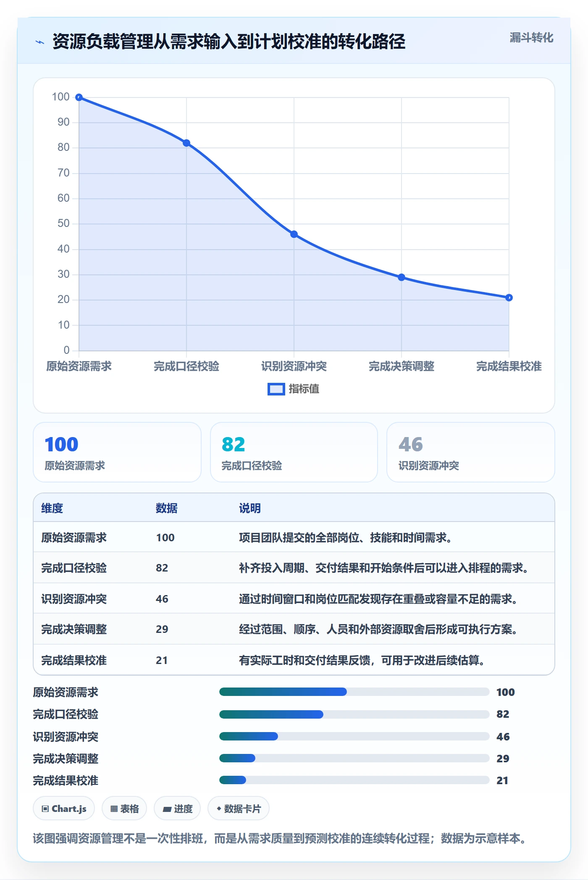The height and width of the screenshot is (880, 588).
Task: Select table cell 完成口径校验
Action: pos(74,568)
